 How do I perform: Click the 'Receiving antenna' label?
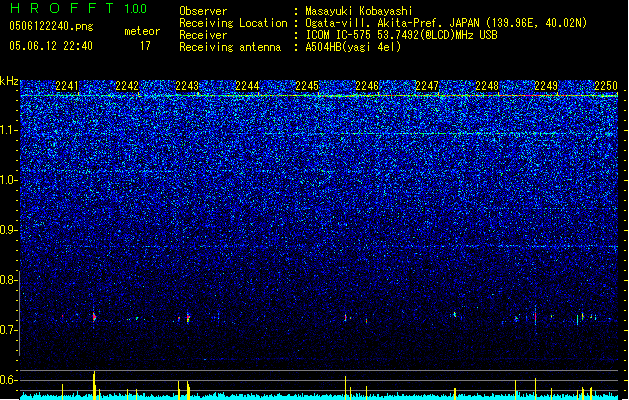tap(230, 47)
